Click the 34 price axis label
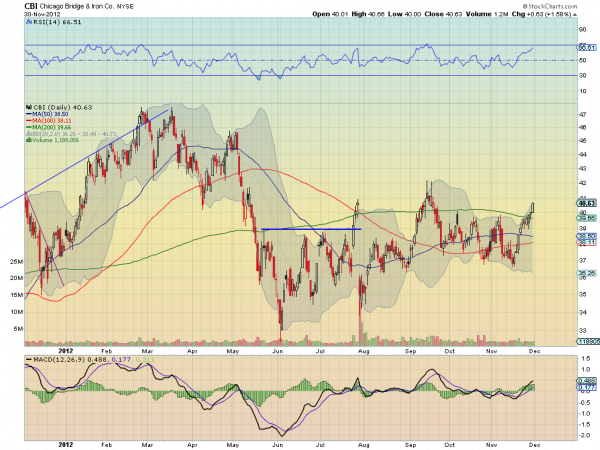600x450 pixels. tap(582, 313)
